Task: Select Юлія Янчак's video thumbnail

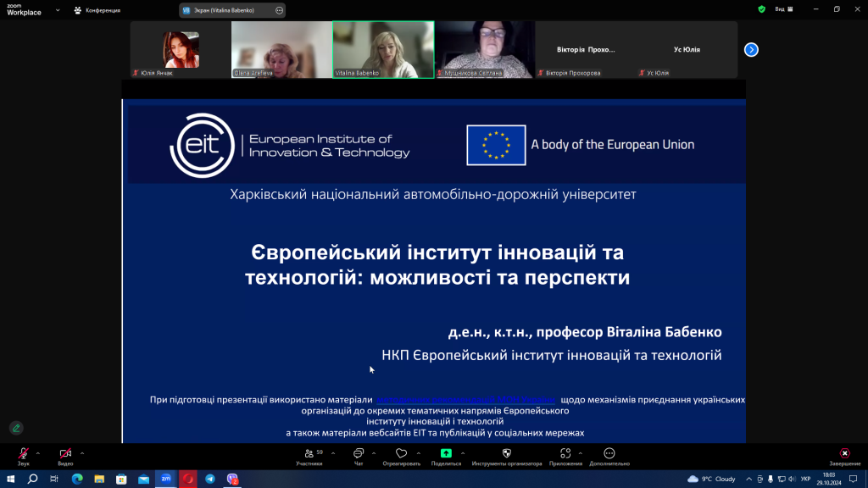Action: click(x=181, y=50)
